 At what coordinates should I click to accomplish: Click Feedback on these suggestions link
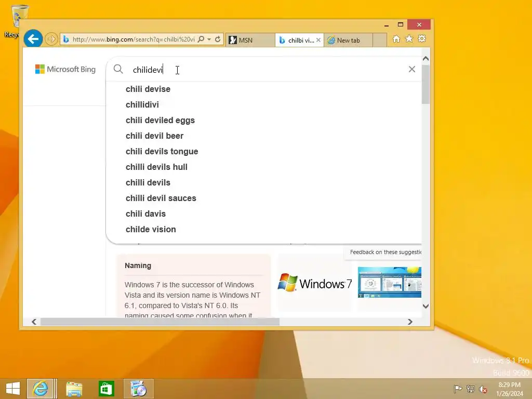385,252
